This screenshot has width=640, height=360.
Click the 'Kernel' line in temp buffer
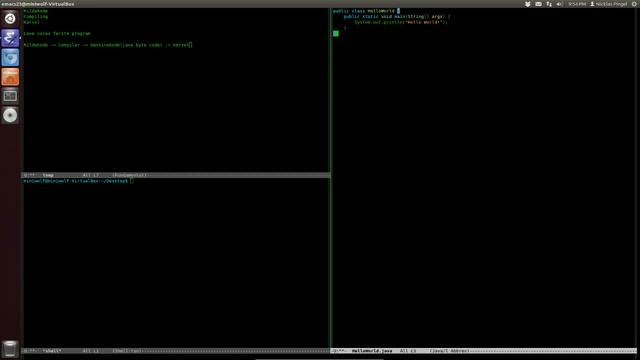point(31,22)
